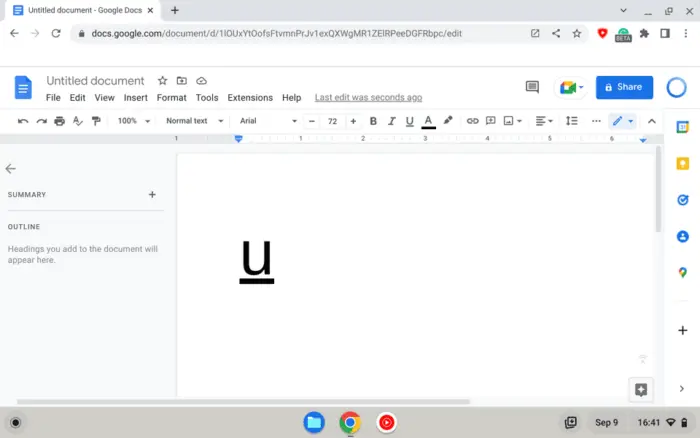Reload the page
The width and height of the screenshot is (700, 438).
pyautogui.click(x=56, y=33)
